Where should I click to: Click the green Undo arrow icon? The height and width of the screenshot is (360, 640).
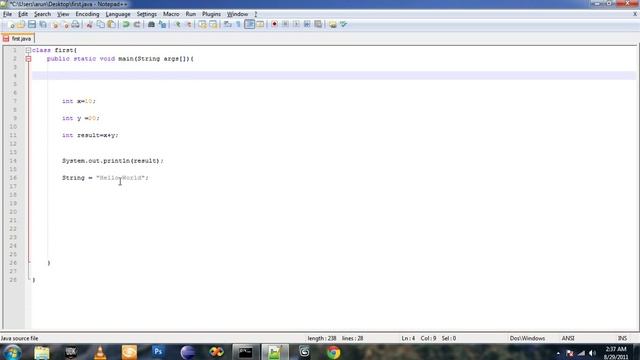tap(126, 24)
